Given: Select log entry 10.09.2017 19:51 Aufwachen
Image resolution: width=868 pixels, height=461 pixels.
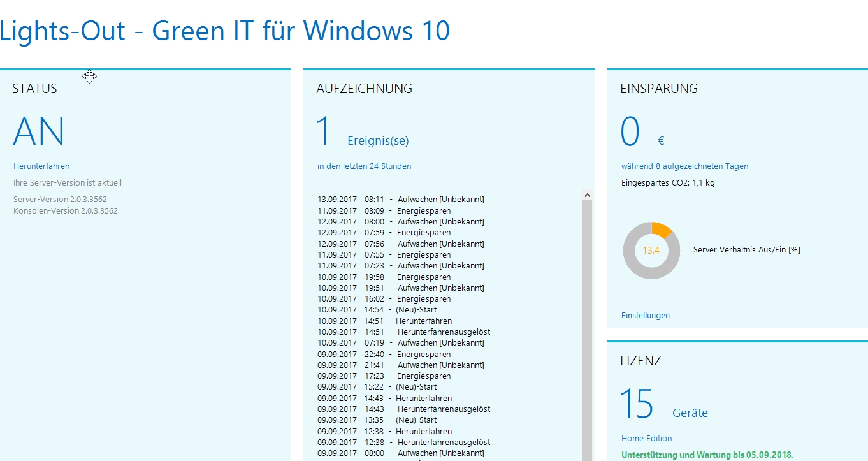Looking at the screenshot, I should point(401,288).
